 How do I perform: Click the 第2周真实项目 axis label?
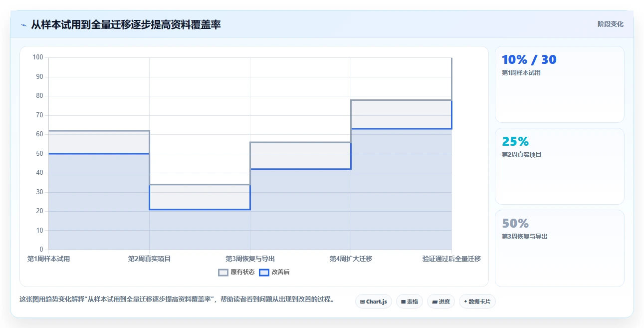tap(149, 259)
